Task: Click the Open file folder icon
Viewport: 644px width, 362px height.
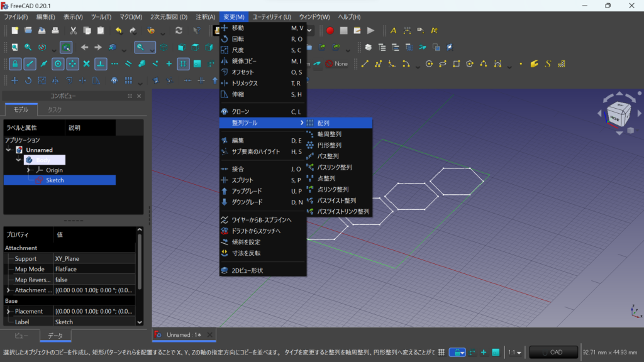Action: [28, 30]
